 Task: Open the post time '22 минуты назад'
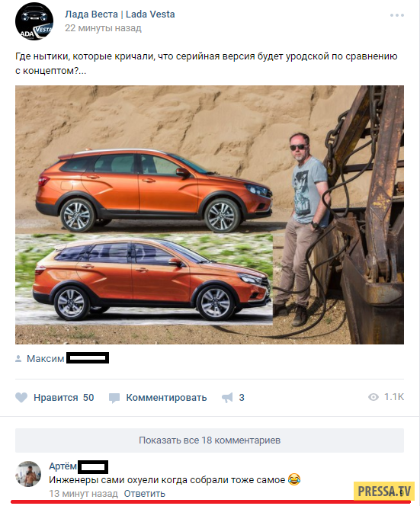point(104,28)
